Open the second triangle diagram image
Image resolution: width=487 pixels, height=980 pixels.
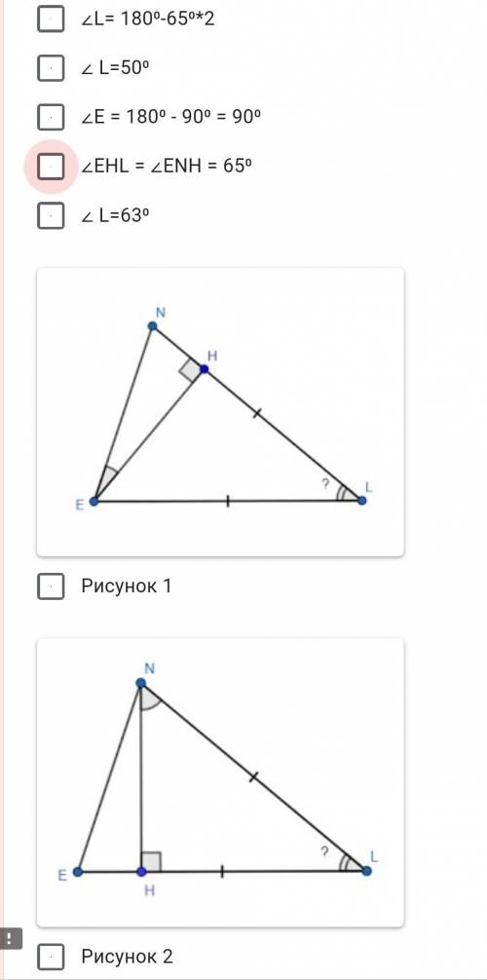click(x=220, y=782)
